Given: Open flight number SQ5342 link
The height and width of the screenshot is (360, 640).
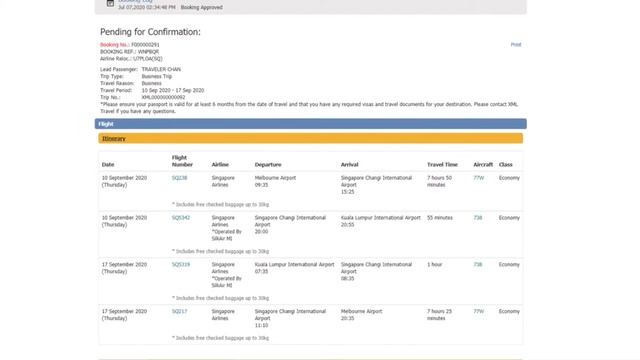Looking at the screenshot, I should (x=181, y=218).
